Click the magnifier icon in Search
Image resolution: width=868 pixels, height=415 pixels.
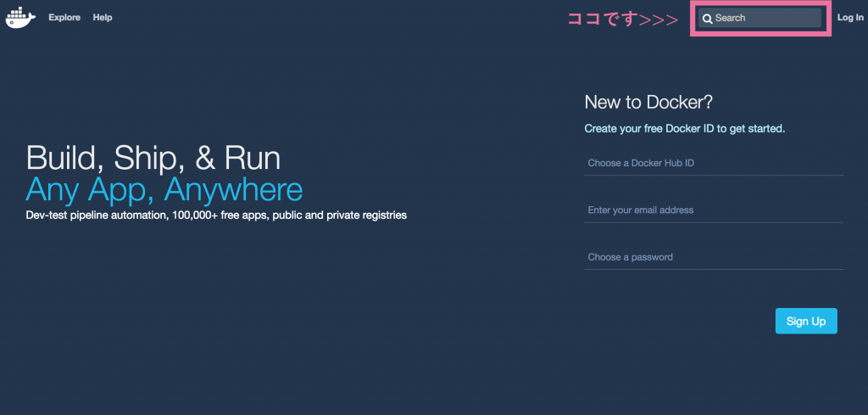pos(707,19)
